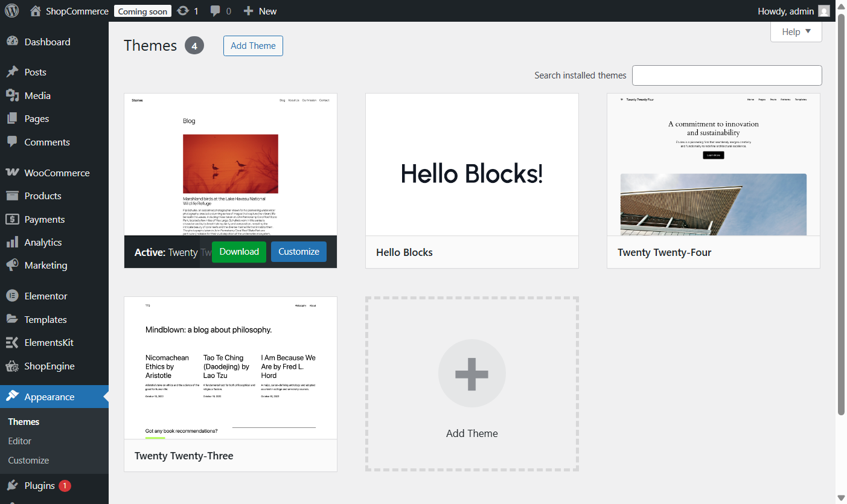Viewport: 847px width, 504px height.
Task: Customize the active theme
Action: click(x=298, y=252)
